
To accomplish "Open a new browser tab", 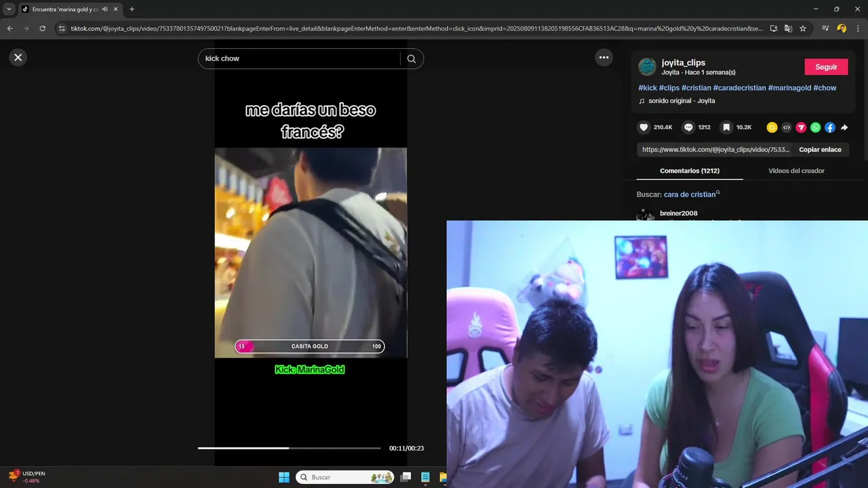I will [x=132, y=9].
